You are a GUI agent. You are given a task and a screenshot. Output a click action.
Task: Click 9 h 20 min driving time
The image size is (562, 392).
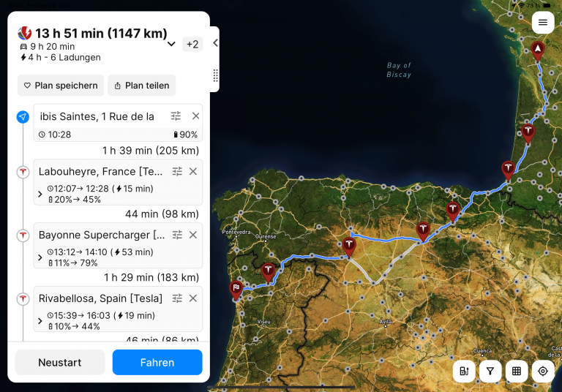(x=48, y=47)
